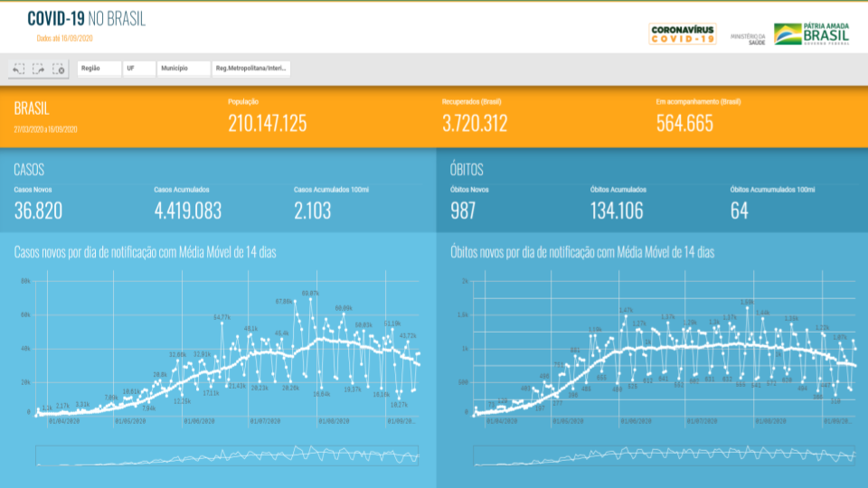This screenshot has height=488, width=868.
Task: Click the 69.07k peak in cases chart
Action: (310, 294)
